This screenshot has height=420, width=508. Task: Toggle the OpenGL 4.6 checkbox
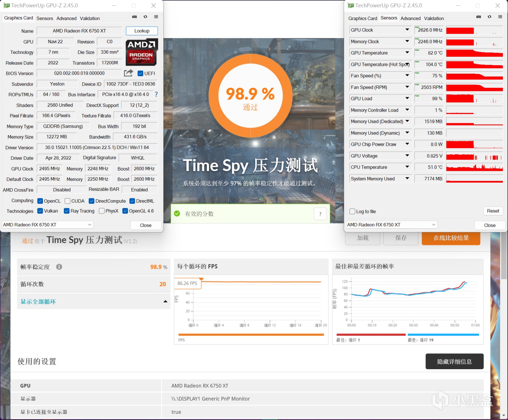coord(125,211)
